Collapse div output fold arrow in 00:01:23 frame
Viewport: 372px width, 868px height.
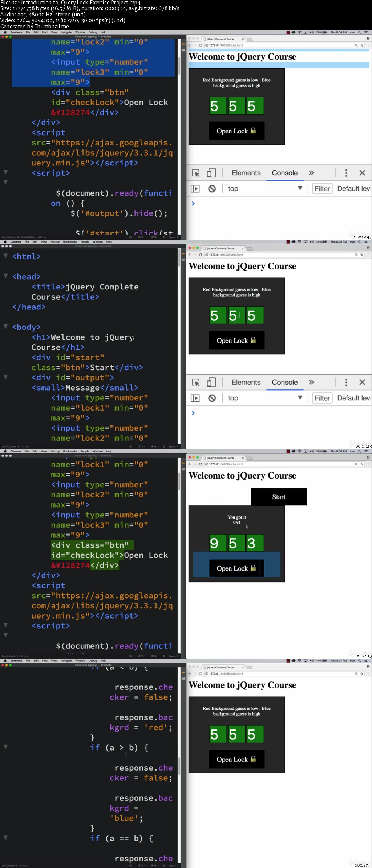(x=5, y=377)
